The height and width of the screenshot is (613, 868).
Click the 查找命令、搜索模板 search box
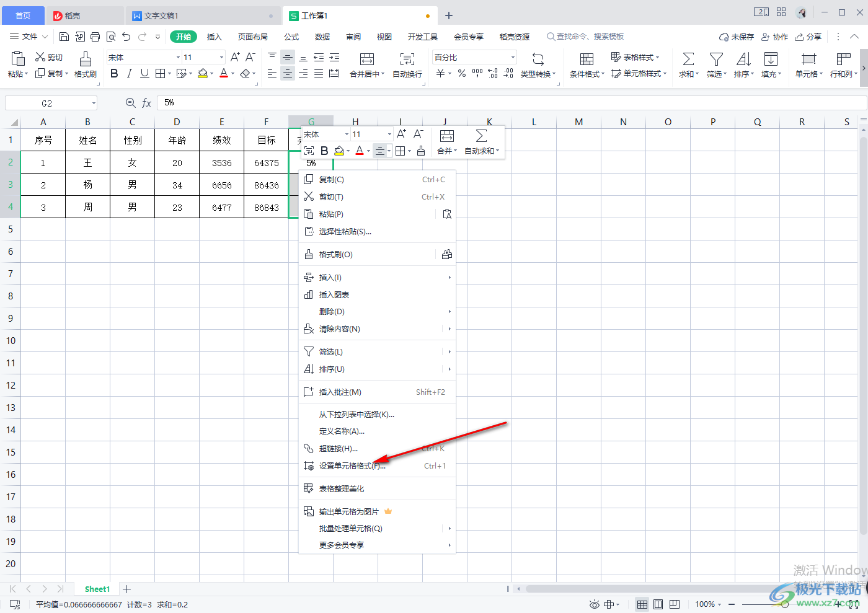(x=585, y=37)
